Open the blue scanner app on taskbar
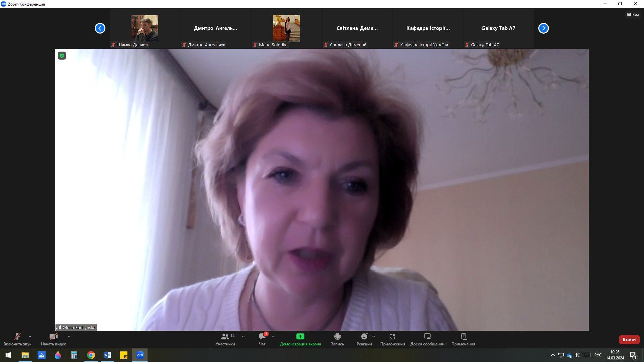Screen dimensions: 644x362 pyautogui.click(x=41, y=355)
